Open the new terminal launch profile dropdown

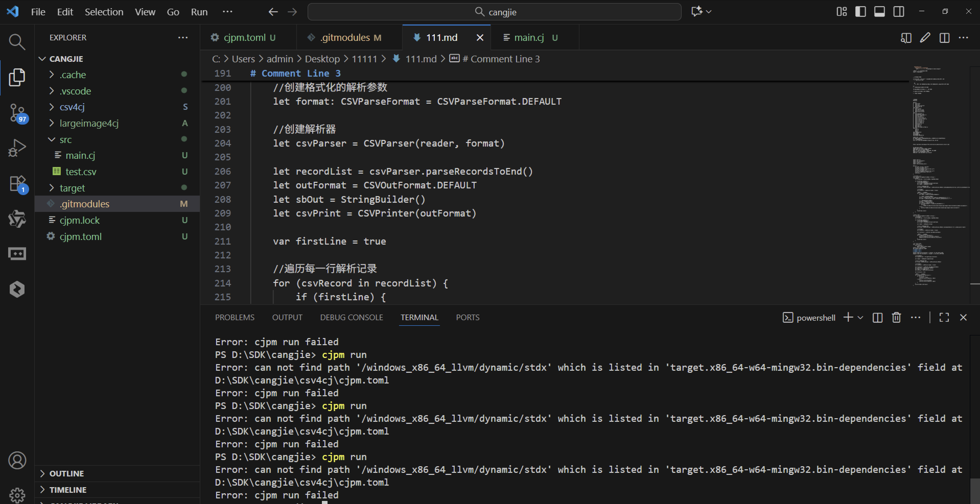click(x=860, y=317)
